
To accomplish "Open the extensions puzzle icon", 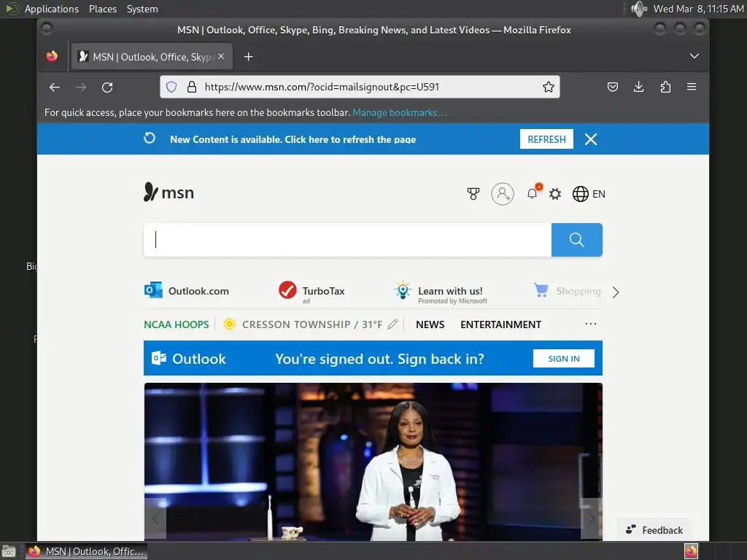I will (x=665, y=87).
